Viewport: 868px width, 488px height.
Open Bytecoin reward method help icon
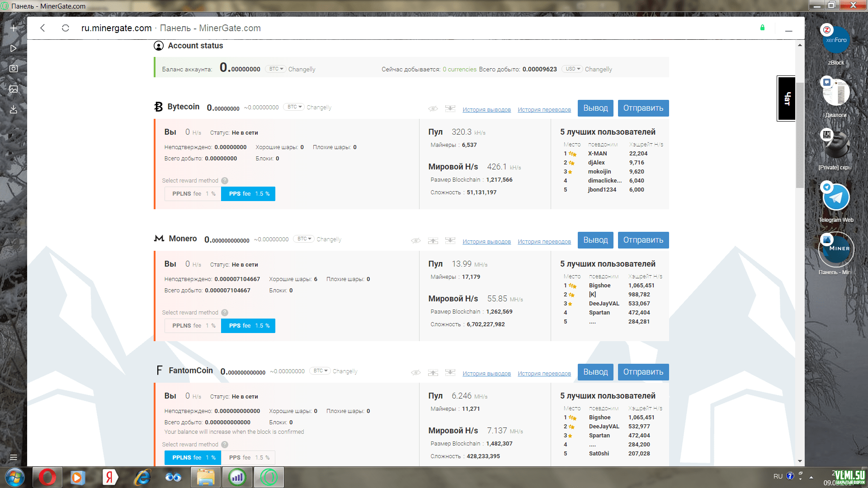pos(225,181)
